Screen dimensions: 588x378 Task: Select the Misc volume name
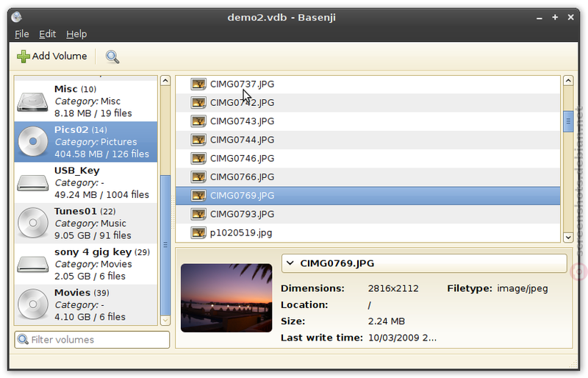pos(65,89)
